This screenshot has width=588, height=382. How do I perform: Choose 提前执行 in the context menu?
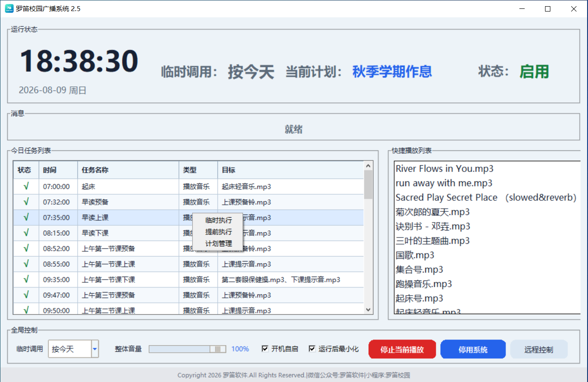point(218,232)
